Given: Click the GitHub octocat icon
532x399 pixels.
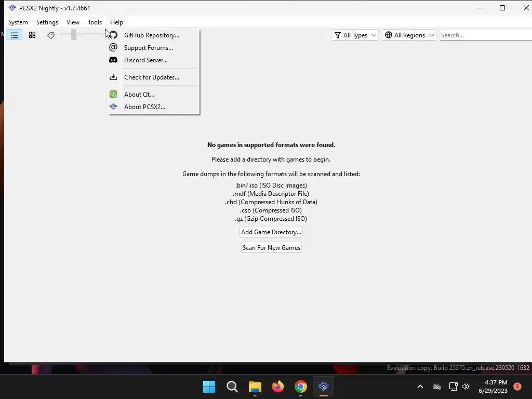Looking at the screenshot, I should [x=113, y=35].
